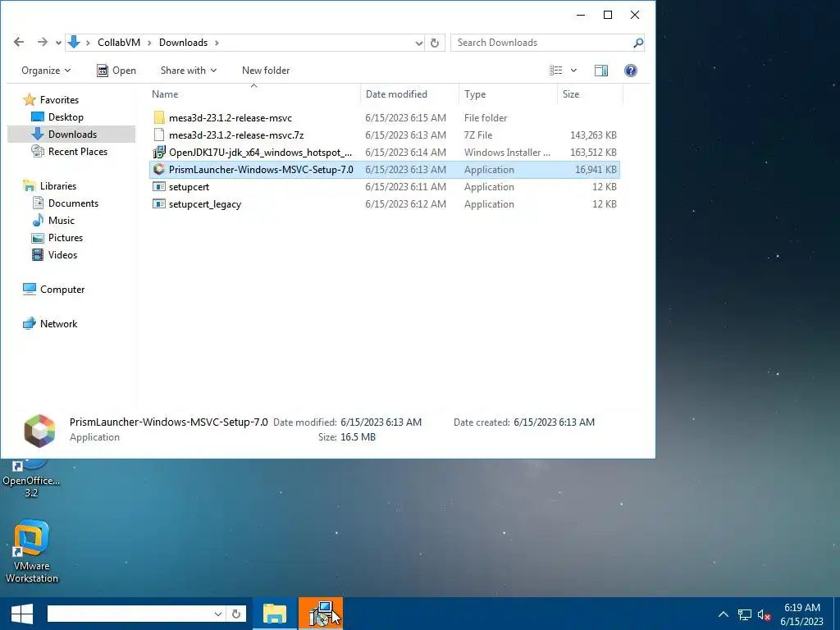Select CollabVM in the address breadcrumb
This screenshot has width=840, height=630.
point(119,43)
